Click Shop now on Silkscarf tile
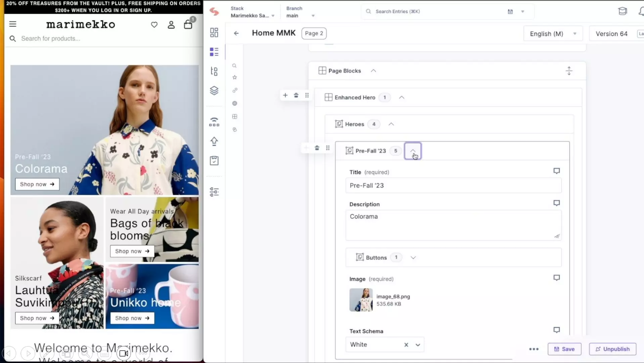This screenshot has height=363, width=644. (37, 318)
